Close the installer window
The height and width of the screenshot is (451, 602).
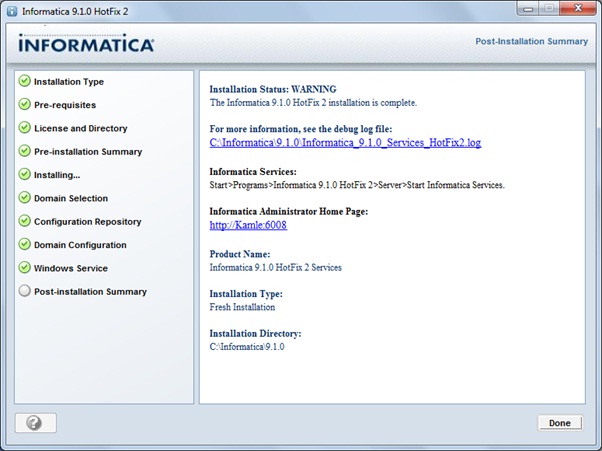pyautogui.click(x=578, y=8)
